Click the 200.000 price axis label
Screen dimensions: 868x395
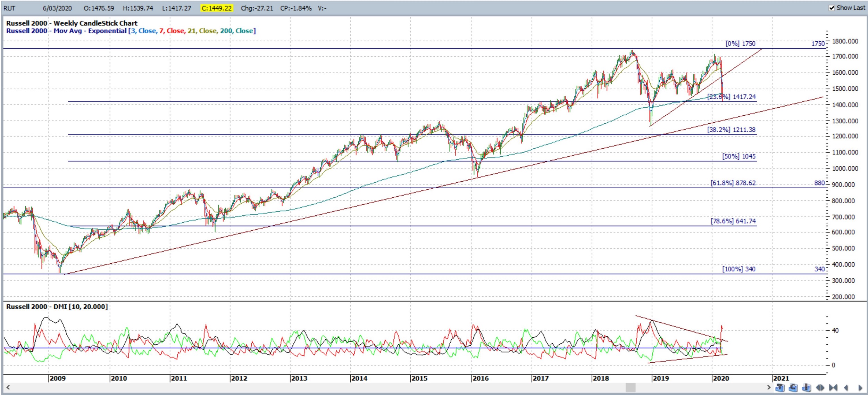click(x=843, y=297)
